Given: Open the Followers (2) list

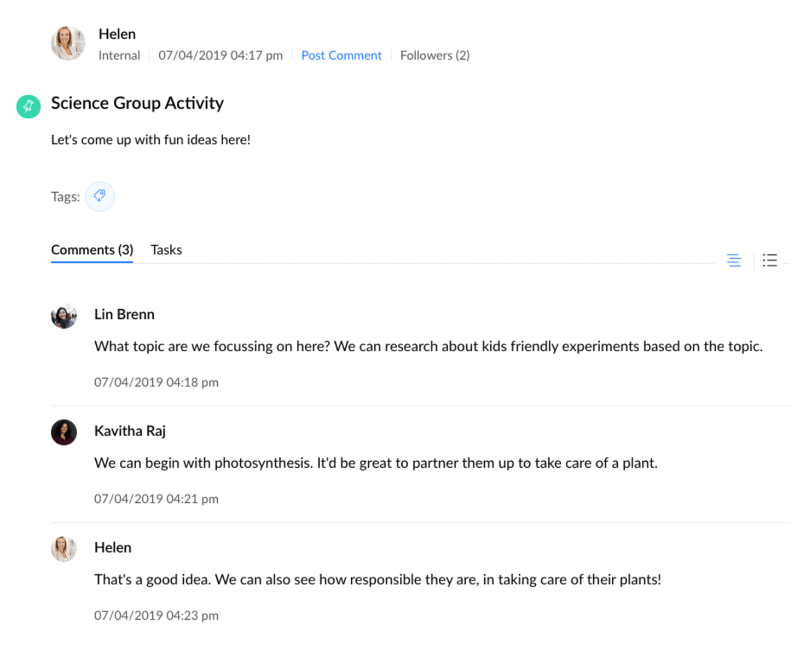Looking at the screenshot, I should [435, 55].
